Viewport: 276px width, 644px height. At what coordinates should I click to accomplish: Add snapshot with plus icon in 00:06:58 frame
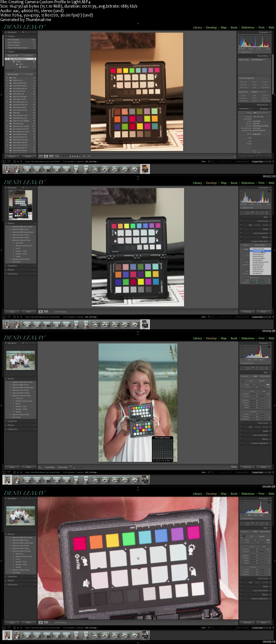coord(35,421)
